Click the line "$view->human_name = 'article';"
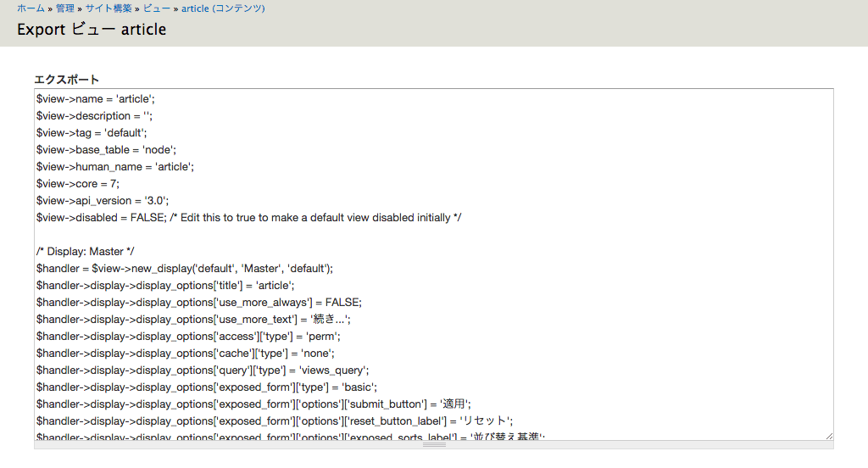Image resolution: width=868 pixels, height=468 pixels. 115,167
